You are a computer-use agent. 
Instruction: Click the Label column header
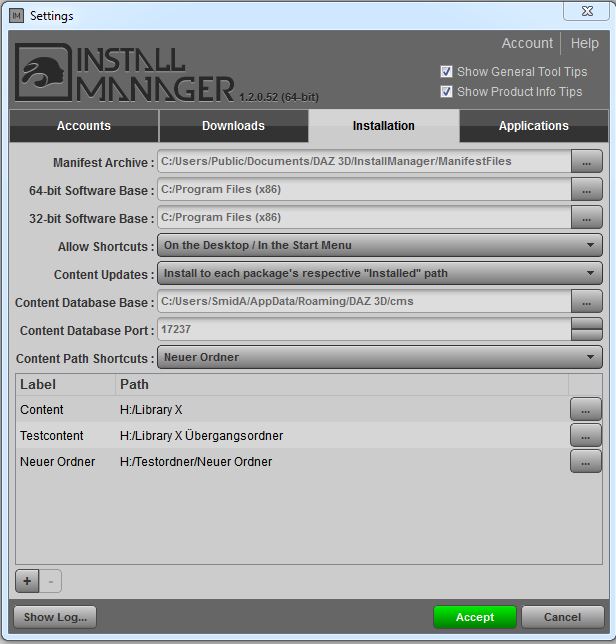tap(66, 384)
